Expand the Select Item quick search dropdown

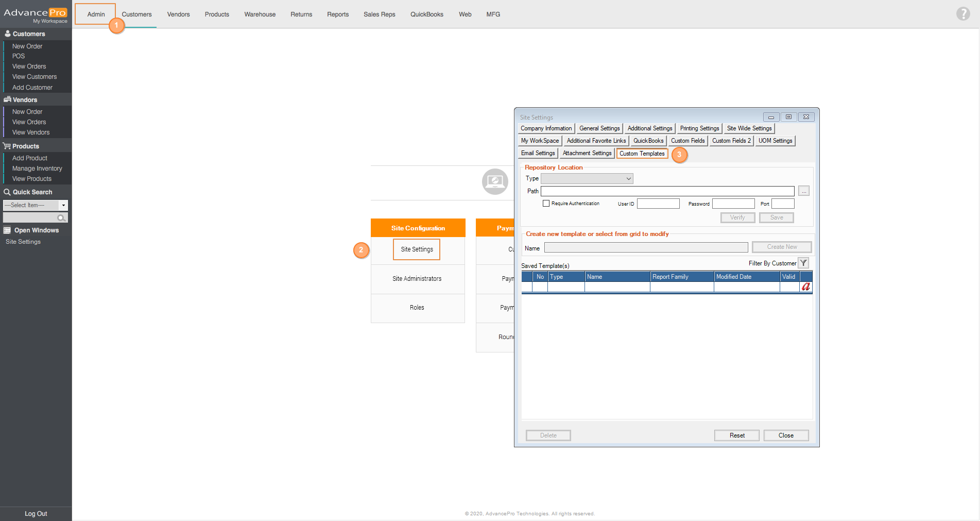tap(63, 205)
